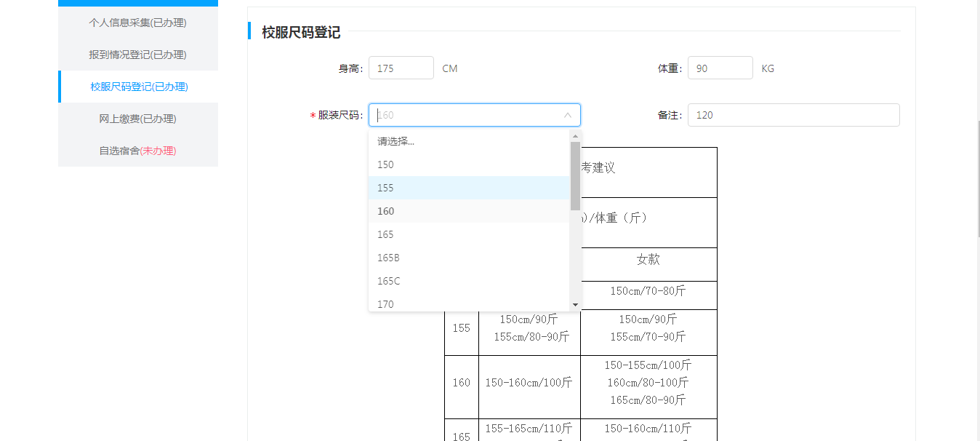Select size 165C option

(x=469, y=281)
